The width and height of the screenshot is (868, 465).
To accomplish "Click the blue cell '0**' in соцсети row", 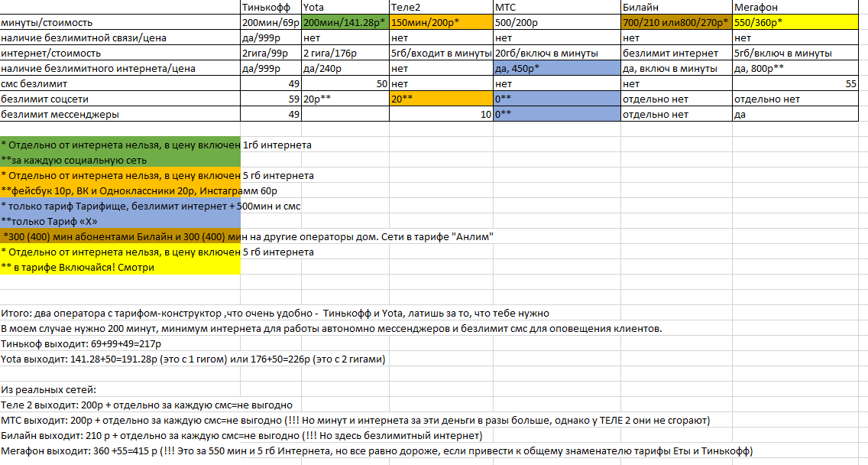I will tap(557, 99).
